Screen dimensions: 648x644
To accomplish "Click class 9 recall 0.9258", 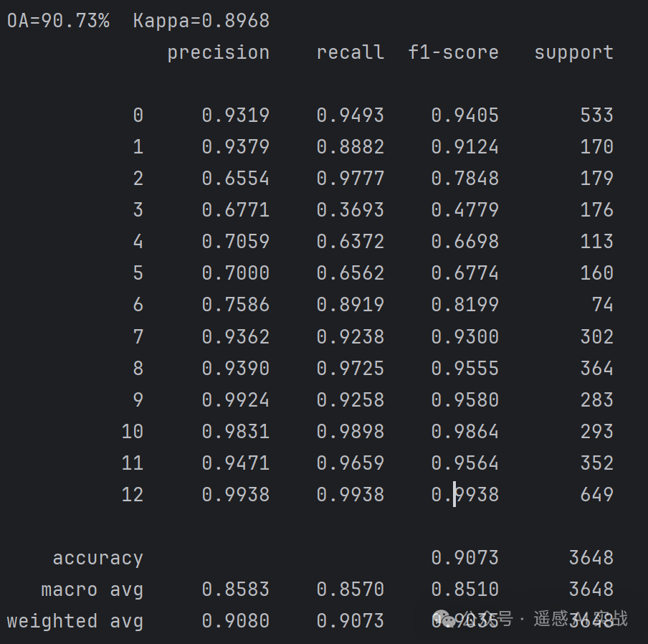I will click(x=351, y=399).
